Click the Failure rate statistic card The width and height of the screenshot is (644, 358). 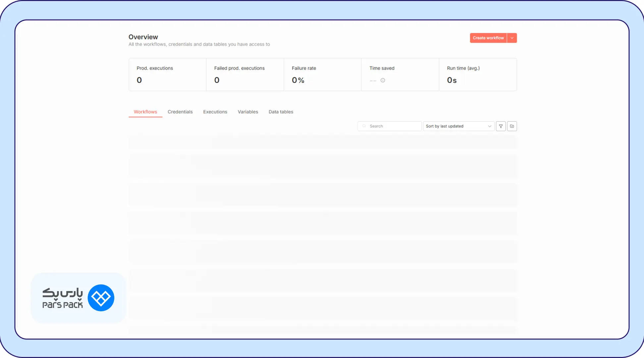[322, 74]
